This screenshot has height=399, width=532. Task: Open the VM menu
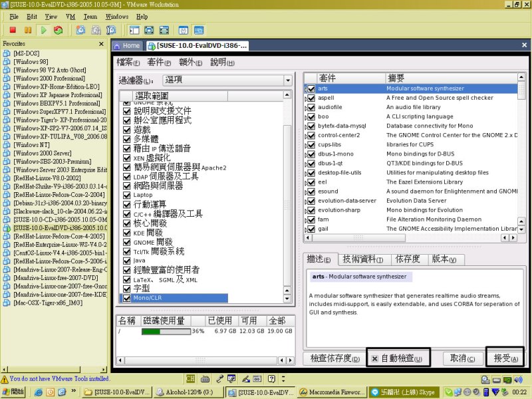pyautogui.click(x=70, y=16)
